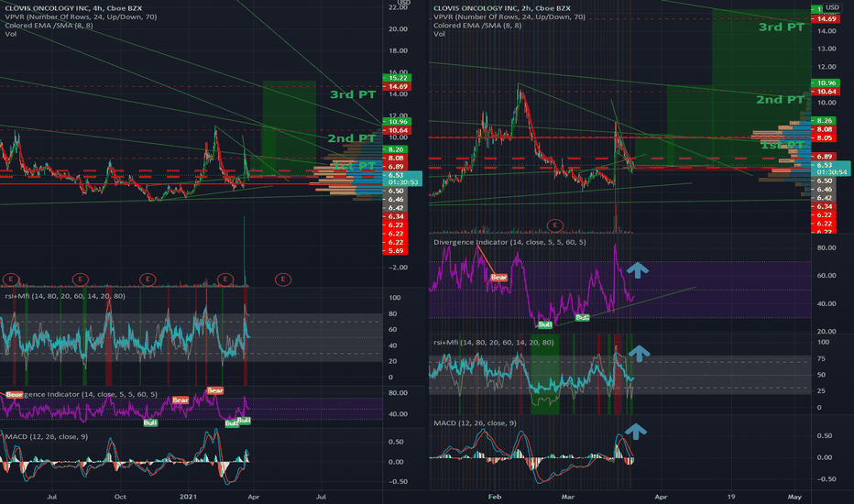Click current price 6.53 countdown label on 4h chart
This screenshot has height=504, width=854.
402,178
